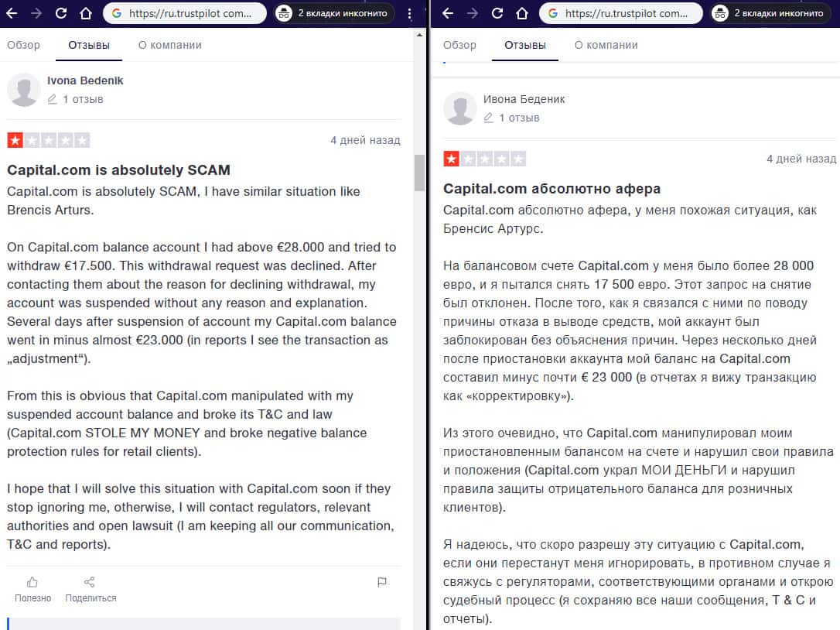The image size is (840, 630).
Task: Go forward in the right browser window
Action: click(x=472, y=13)
